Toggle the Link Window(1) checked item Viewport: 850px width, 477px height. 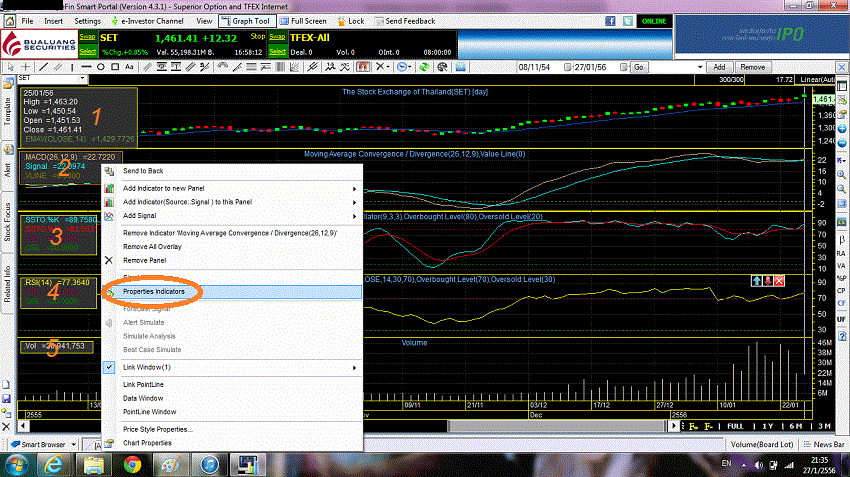point(232,367)
